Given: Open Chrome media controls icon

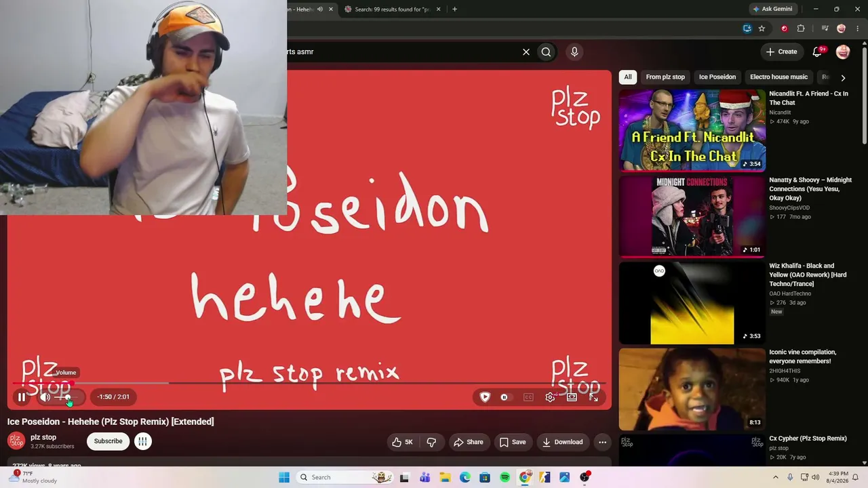Looking at the screenshot, I should (825, 28).
